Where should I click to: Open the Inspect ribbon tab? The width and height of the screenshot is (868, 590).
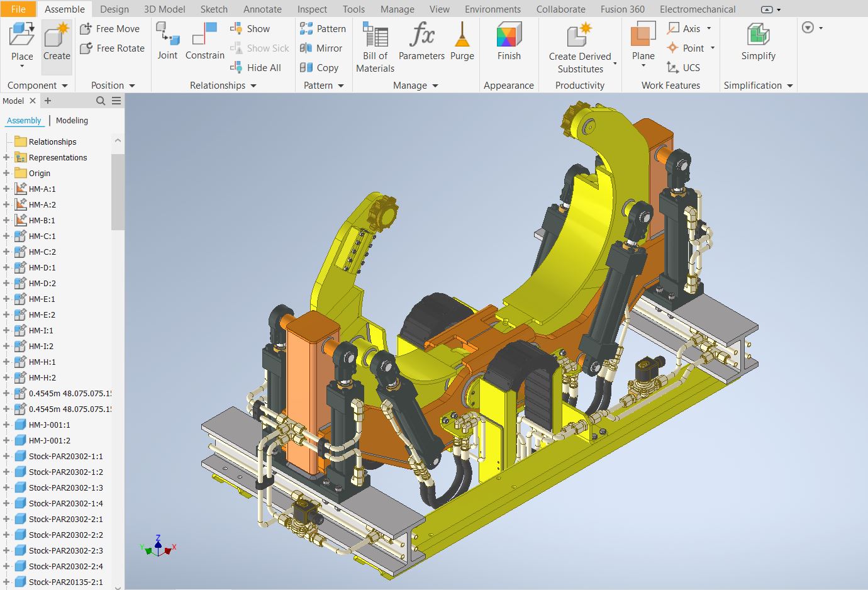point(312,9)
